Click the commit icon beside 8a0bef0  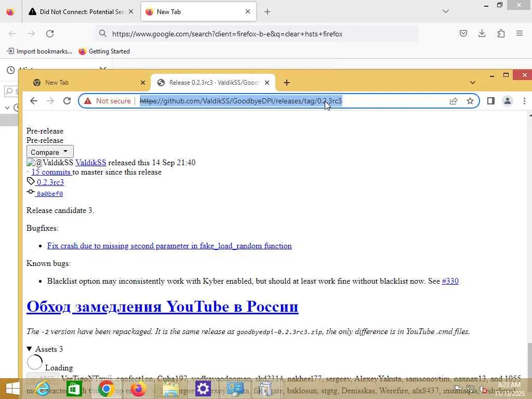[x=31, y=192]
